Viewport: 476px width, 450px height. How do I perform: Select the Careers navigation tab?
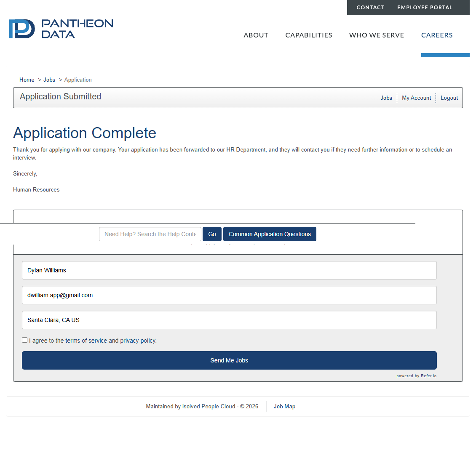(437, 35)
